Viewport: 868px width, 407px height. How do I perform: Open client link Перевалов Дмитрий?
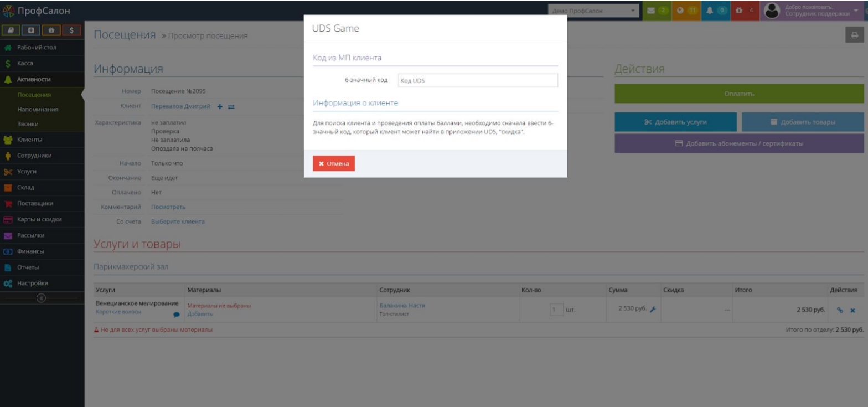180,106
